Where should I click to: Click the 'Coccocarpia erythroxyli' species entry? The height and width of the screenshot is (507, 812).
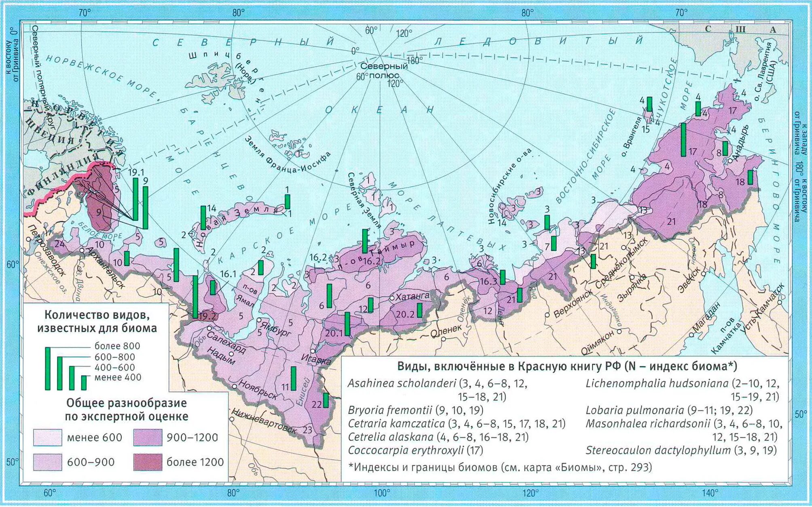[x=415, y=450]
